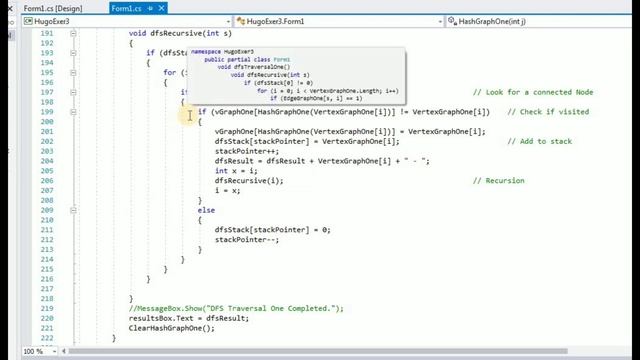This screenshot has height=360, width=640.
Task: Click the 'public partial class Form1' tooltip line
Action: click(x=247, y=60)
